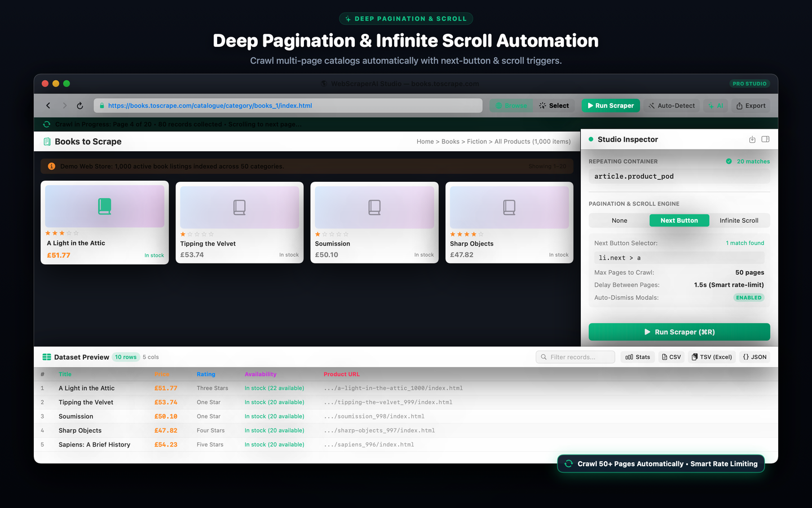Reload the page with the refresh icon
This screenshot has width=812, height=508.
pyautogui.click(x=80, y=106)
